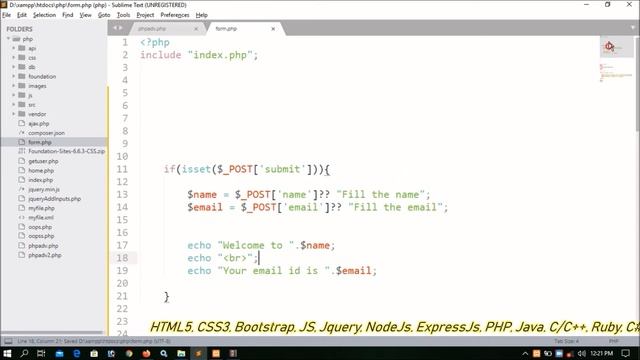Open Firefox from the taskbar
The height and width of the screenshot is (360, 640).
[146, 353]
